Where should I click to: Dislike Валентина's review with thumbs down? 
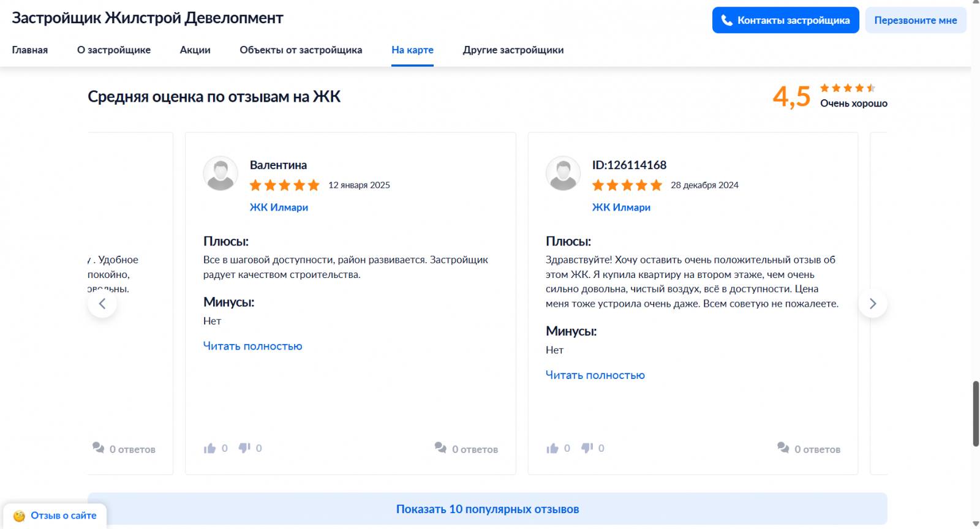click(x=244, y=448)
